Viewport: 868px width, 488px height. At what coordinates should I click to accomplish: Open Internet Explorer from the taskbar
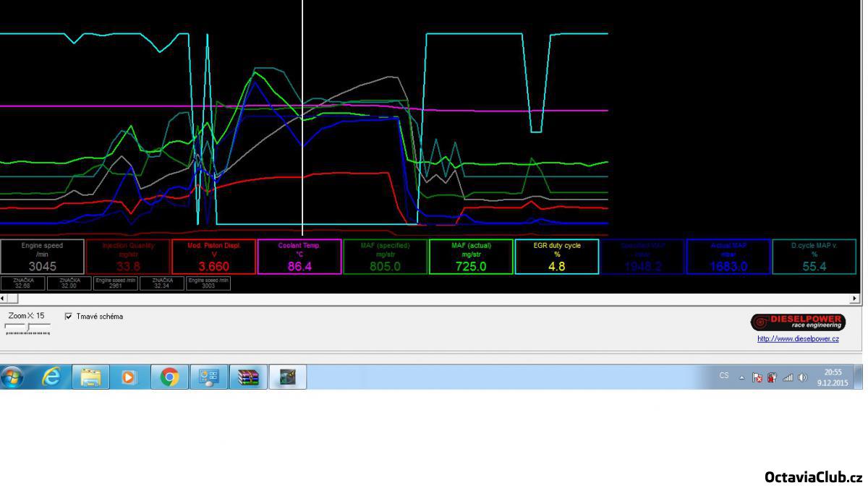(51, 377)
